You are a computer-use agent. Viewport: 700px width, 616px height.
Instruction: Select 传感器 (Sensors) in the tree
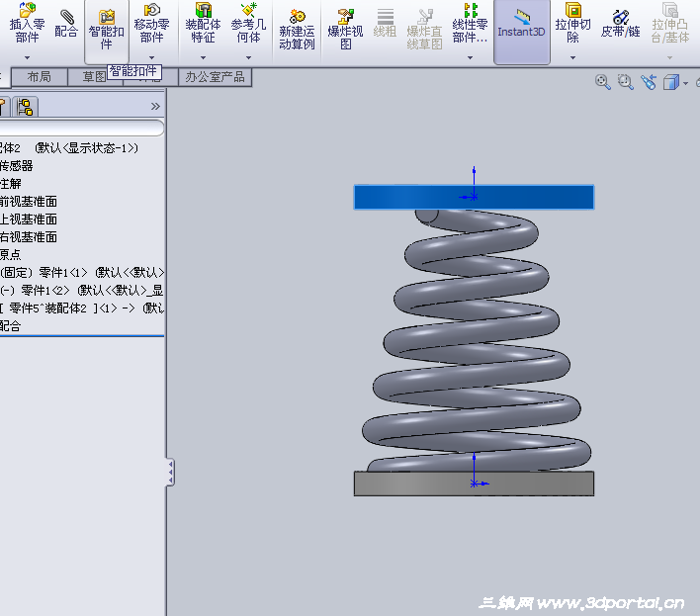[16, 166]
